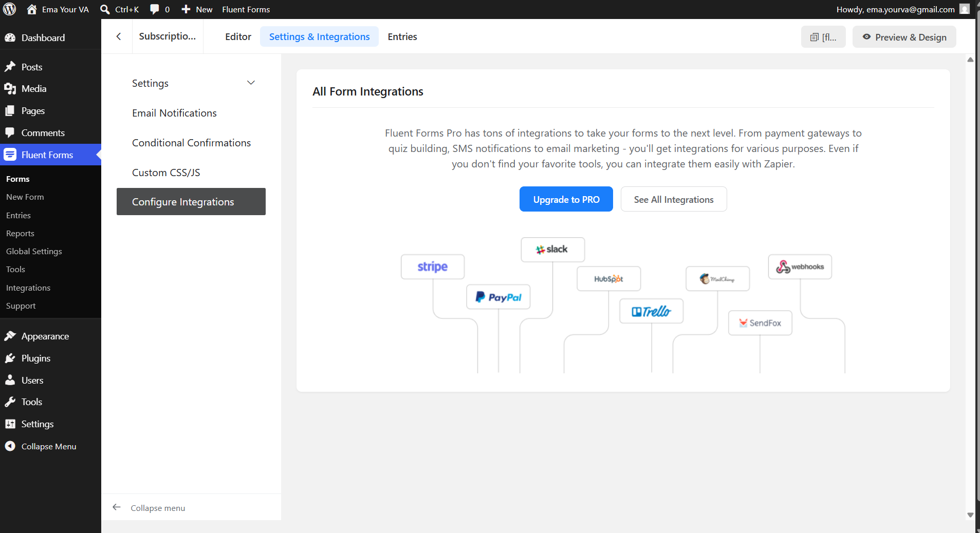Screen dimensions: 980x533
Task: Click Howdy, ema.yourva@gmail.com account text
Action: (x=895, y=9)
